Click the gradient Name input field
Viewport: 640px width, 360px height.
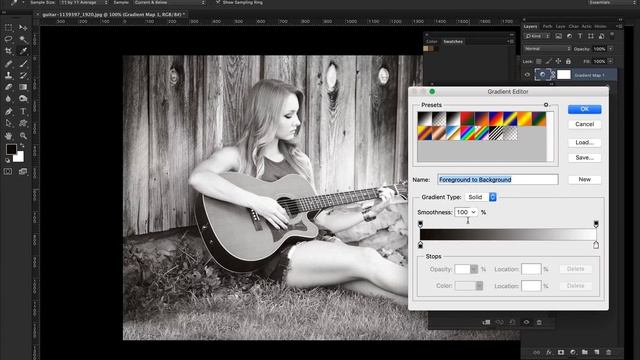point(498,180)
